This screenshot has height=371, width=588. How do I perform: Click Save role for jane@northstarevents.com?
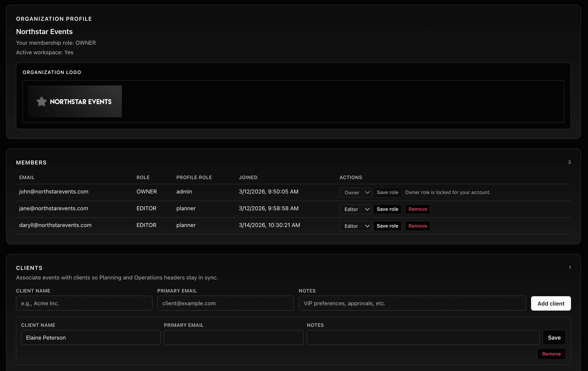387,209
